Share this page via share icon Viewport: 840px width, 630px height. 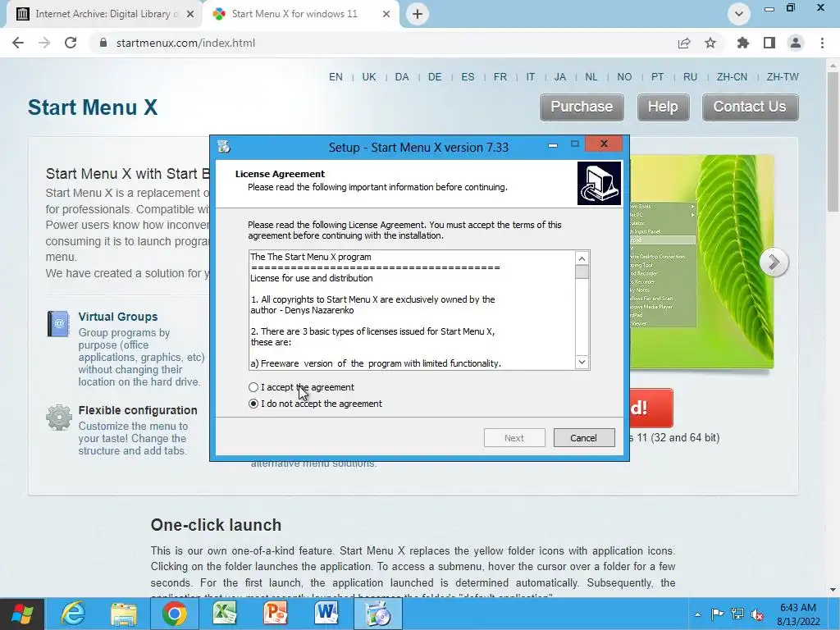pos(684,43)
